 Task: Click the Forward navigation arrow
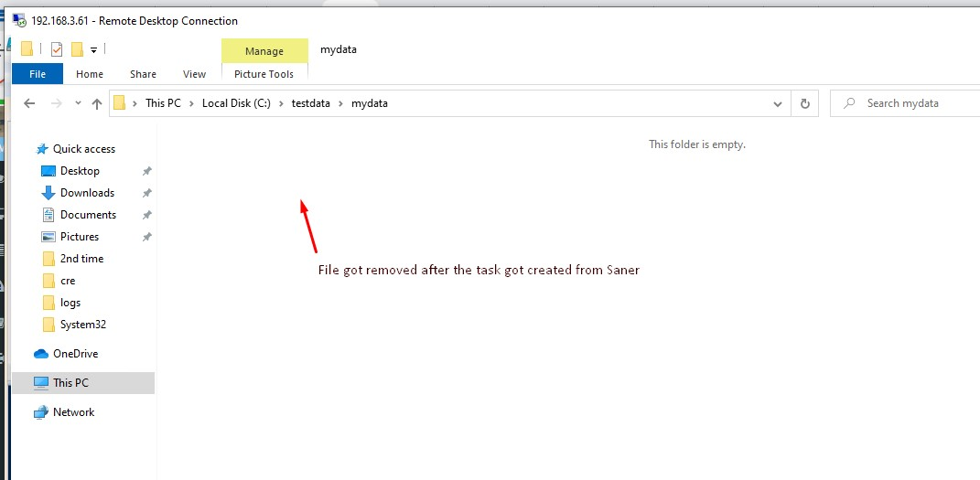pos(56,103)
